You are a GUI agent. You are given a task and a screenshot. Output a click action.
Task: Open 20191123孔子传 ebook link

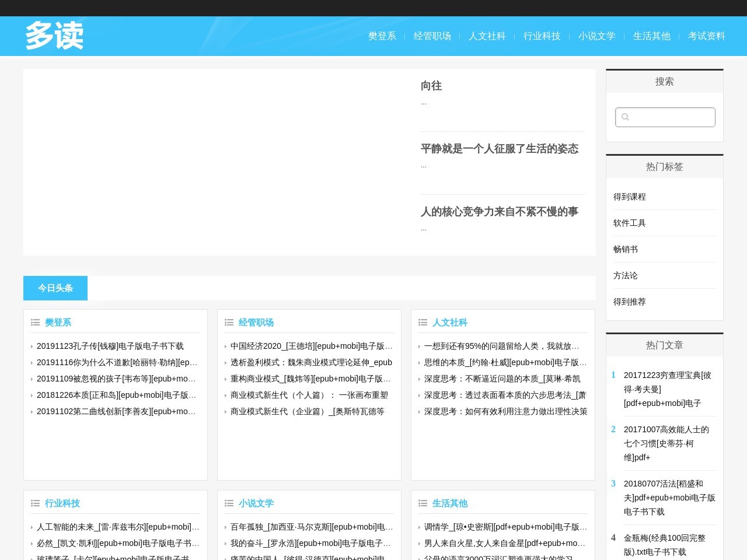click(110, 346)
